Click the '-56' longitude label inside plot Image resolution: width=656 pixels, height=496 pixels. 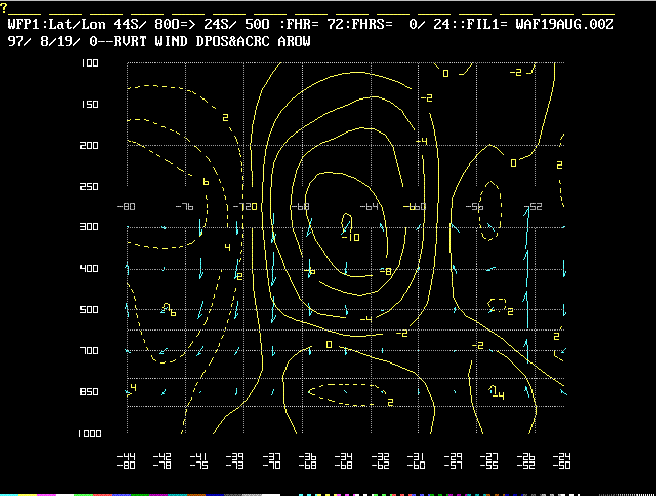coord(474,207)
